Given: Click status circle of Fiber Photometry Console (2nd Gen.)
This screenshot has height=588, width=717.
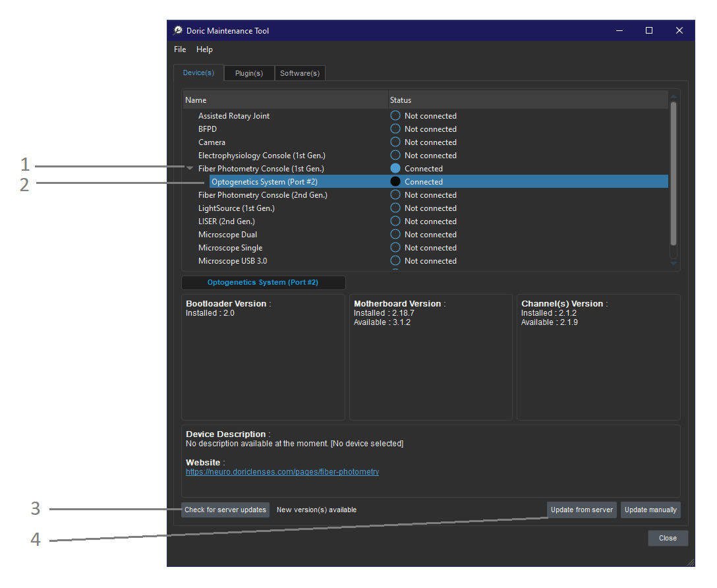Looking at the screenshot, I should click(395, 194).
